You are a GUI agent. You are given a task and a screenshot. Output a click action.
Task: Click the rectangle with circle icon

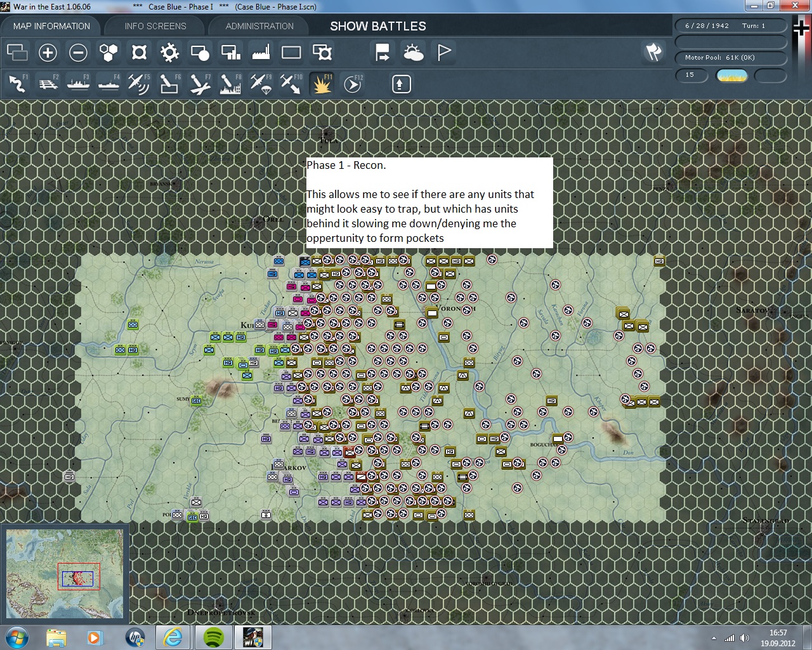click(x=200, y=52)
